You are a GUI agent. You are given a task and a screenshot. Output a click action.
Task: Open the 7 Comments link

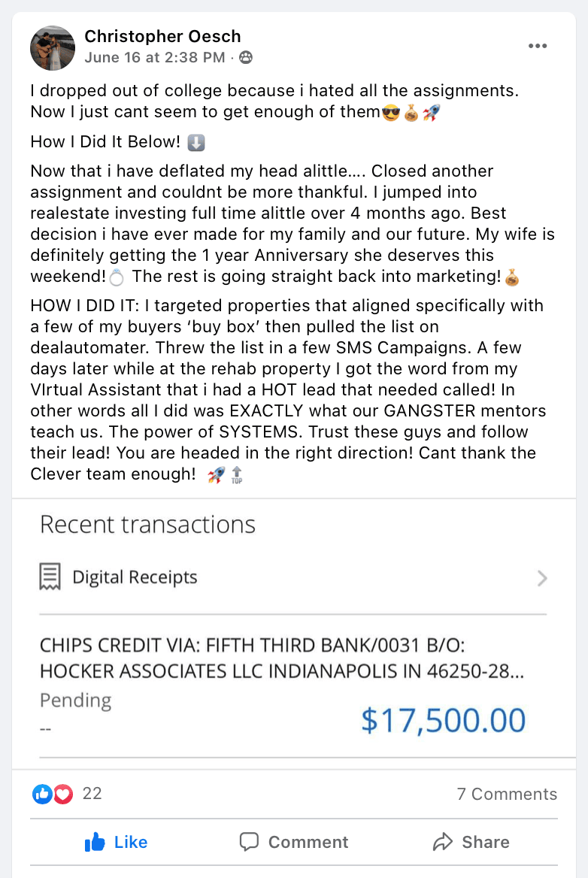coord(507,795)
